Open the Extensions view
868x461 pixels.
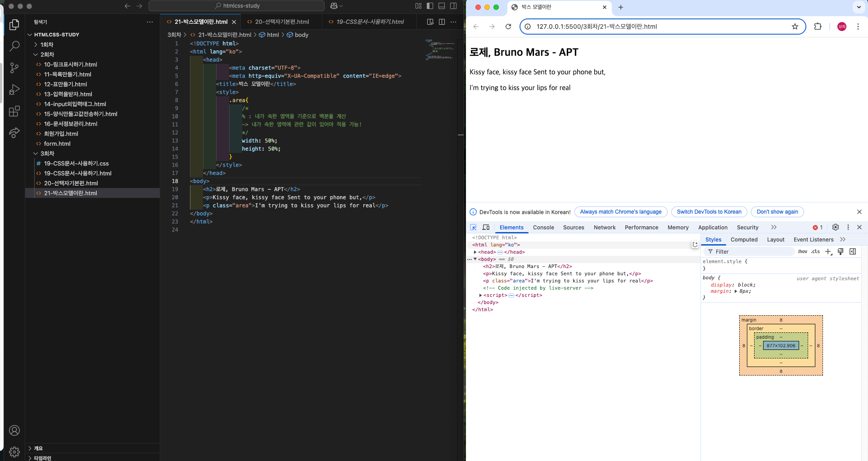[14, 111]
